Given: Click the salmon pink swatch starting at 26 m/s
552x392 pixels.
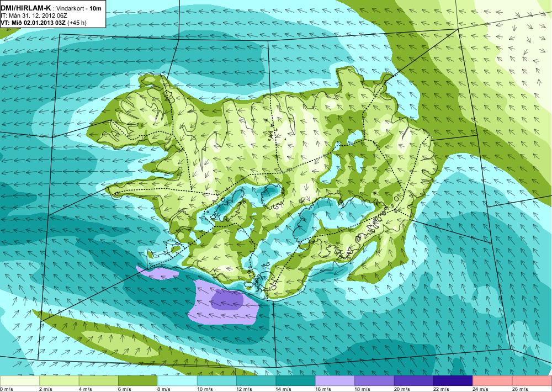Looking at the screenshot, I should pyautogui.click(x=532, y=381).
